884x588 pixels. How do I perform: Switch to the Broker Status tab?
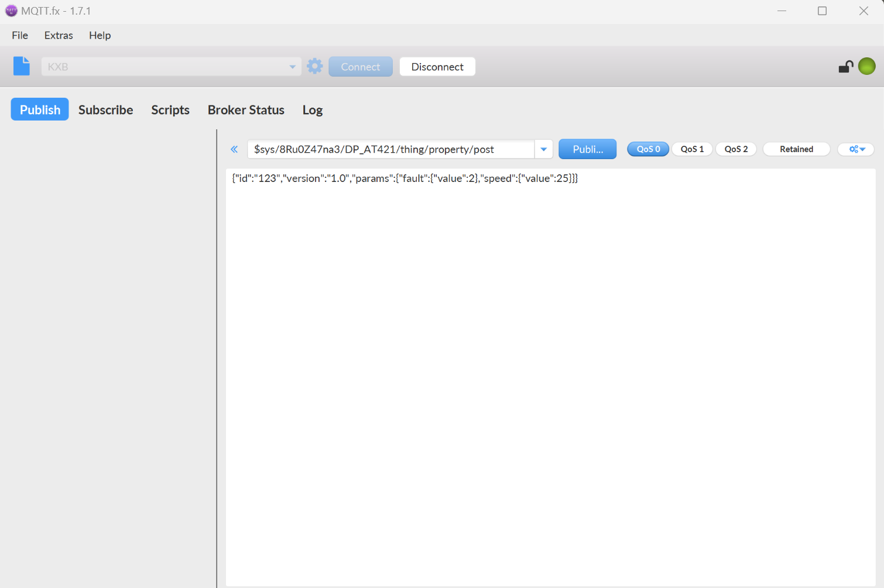coord(246,109)
